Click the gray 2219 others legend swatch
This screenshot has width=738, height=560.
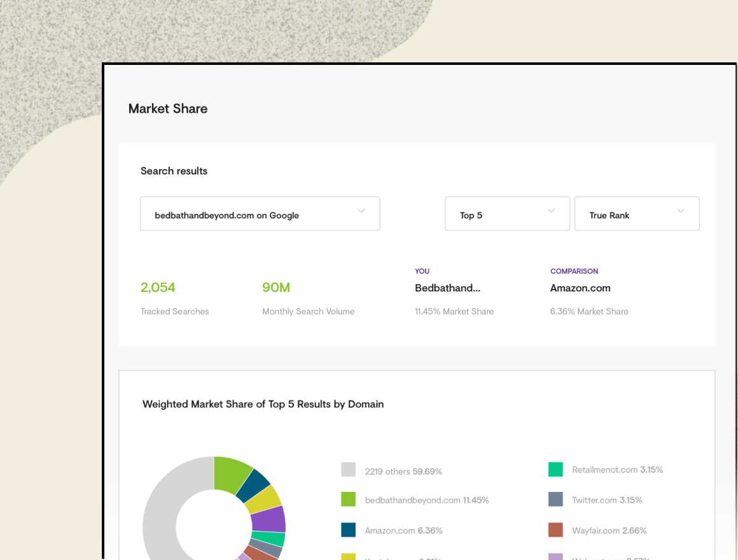click(348, 470)
